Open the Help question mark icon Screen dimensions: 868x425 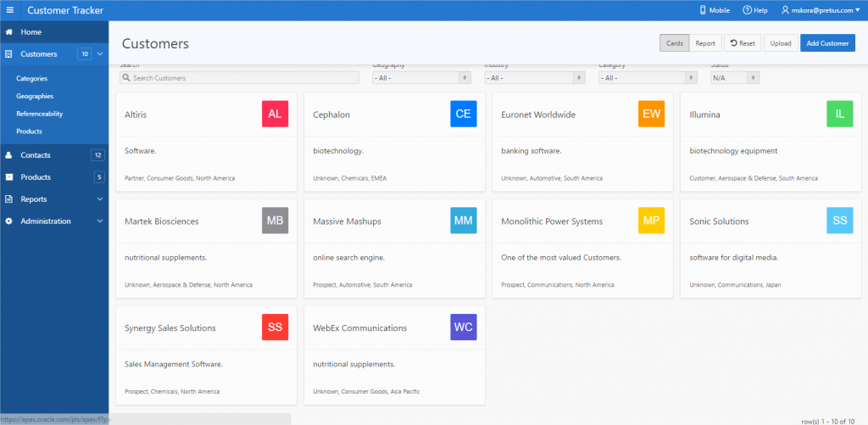[747, 10]
